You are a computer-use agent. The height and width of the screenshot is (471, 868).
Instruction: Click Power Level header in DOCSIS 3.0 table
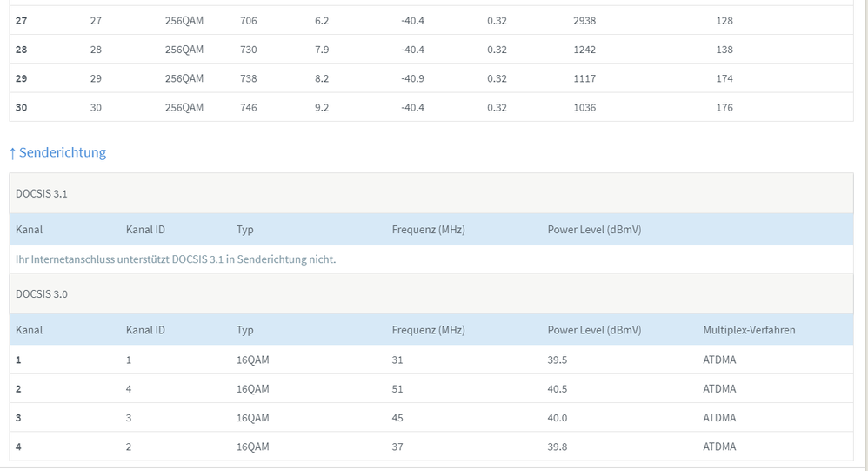coord(594,330)
